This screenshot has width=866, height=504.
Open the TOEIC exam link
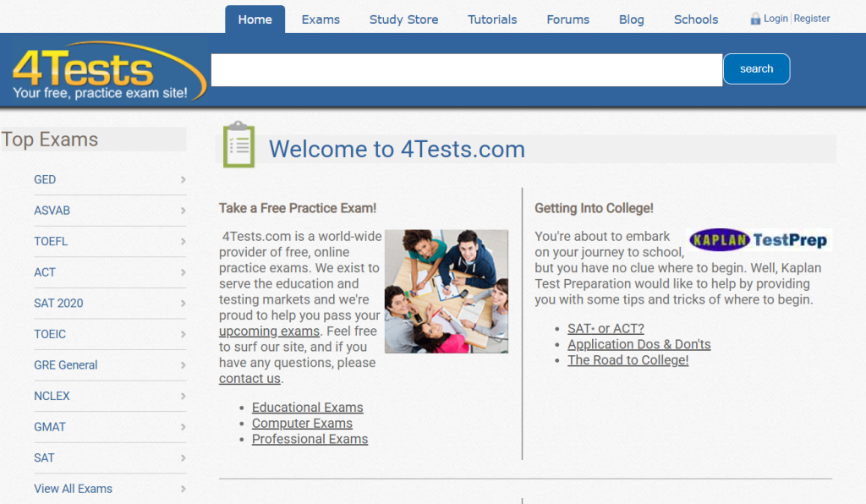click(50, 334)
